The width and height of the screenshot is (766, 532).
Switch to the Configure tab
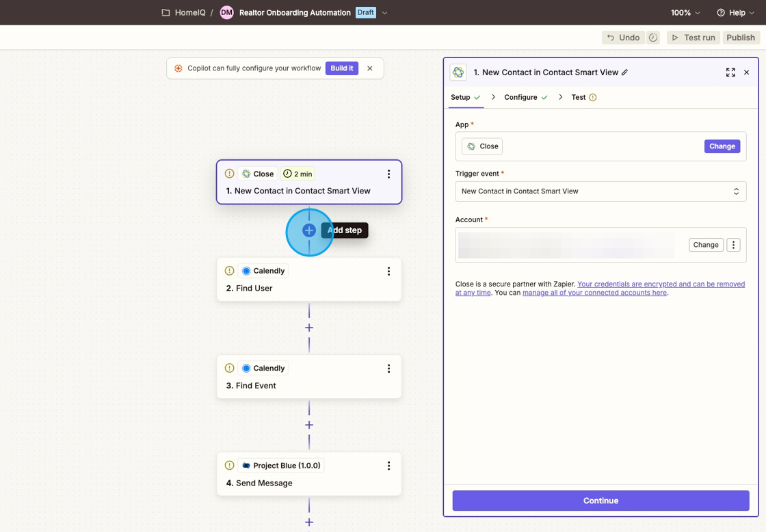(x=521, y=97)
